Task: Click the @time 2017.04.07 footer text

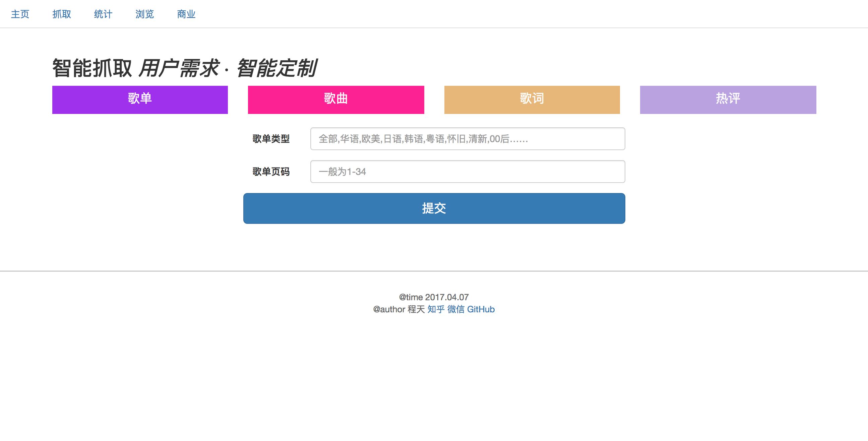Action: pyautogui.click(x=434, y=297)
